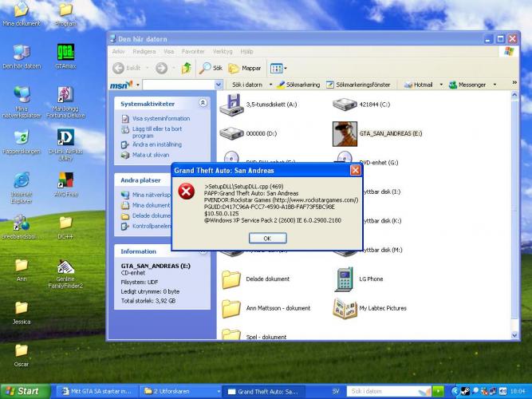This screenshot has width=532, height=399.
Task: Open the GTA_SAN_ANDREAS (E:) disc drive
Action: (345, 132)
